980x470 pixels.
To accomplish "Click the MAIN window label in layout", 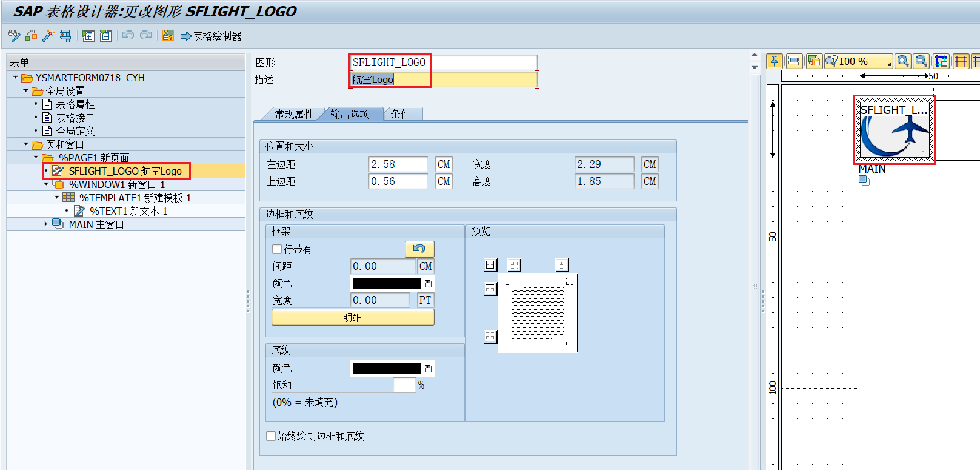I will coord(872,169).
